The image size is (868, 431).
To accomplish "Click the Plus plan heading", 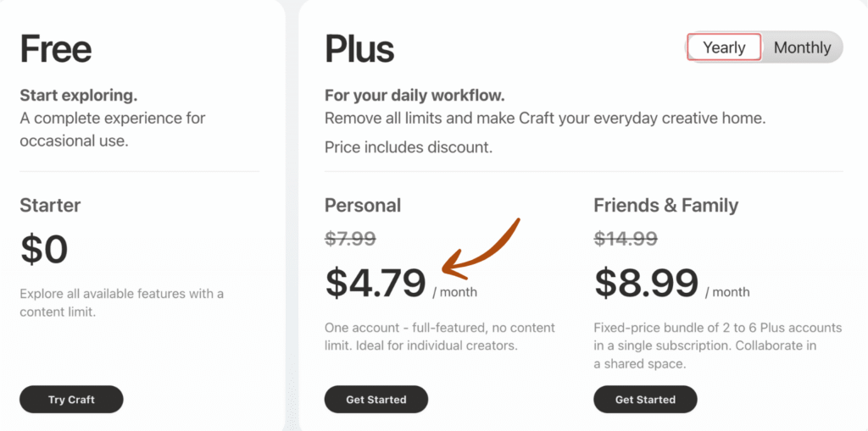I will click(x=359, y=49).
